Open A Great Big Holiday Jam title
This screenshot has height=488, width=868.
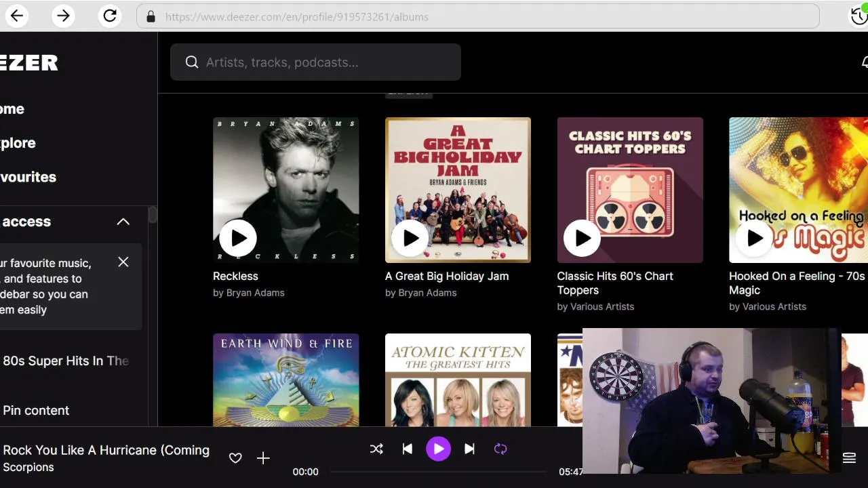[x=447, y=276]
